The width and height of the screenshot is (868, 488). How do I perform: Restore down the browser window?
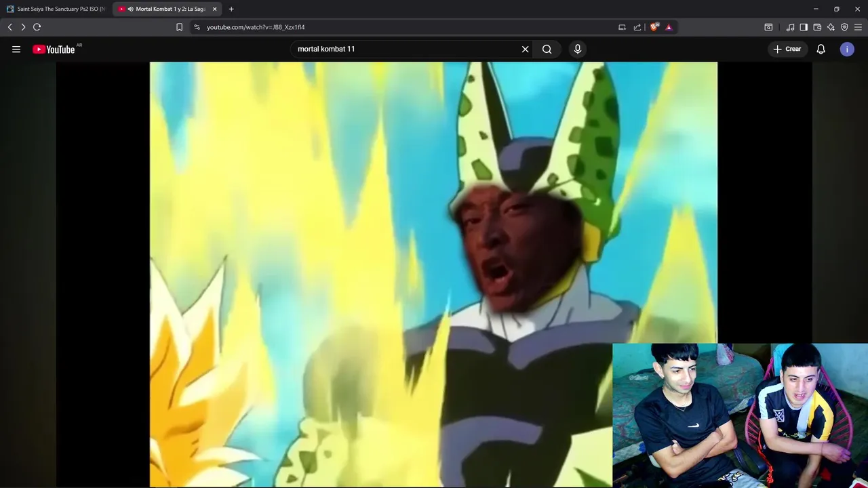(x=837, y=9)
